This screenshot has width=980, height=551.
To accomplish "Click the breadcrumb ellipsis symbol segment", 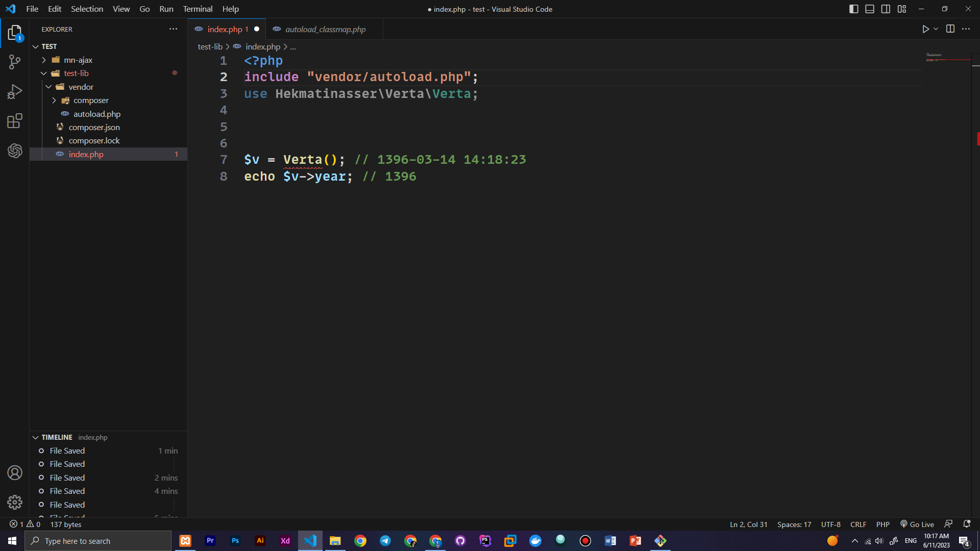I will click(x=293, y=46).
